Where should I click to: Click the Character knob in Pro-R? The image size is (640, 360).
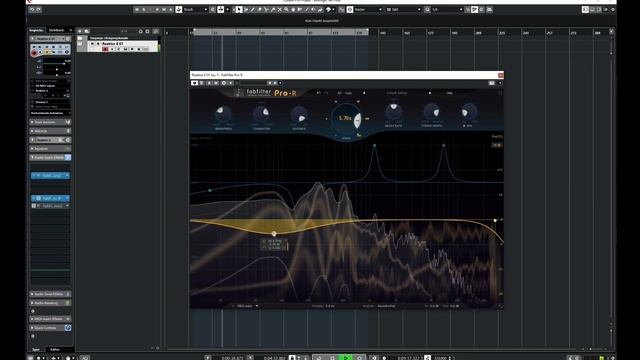[261, 113]
